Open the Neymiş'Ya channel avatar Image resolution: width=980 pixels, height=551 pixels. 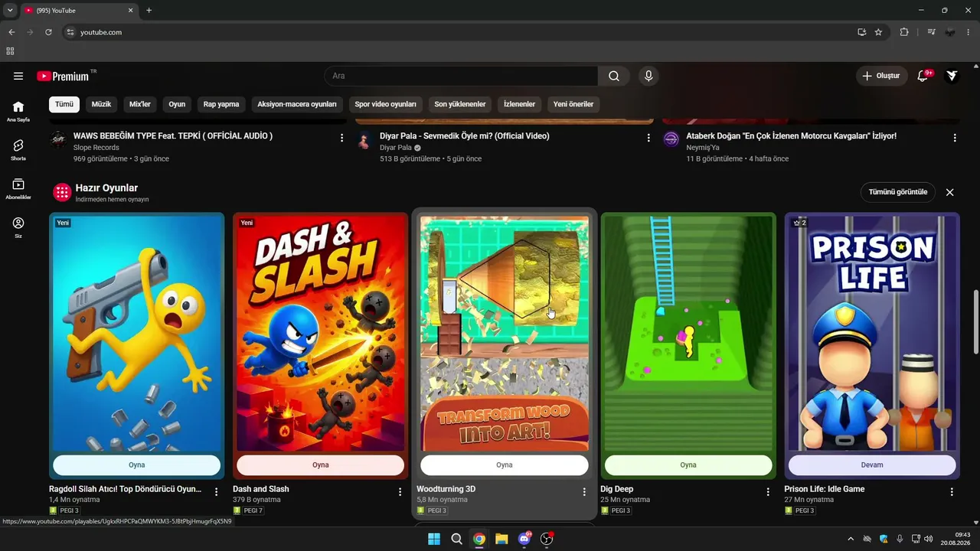pyautogui.click(x=671, y=139)
